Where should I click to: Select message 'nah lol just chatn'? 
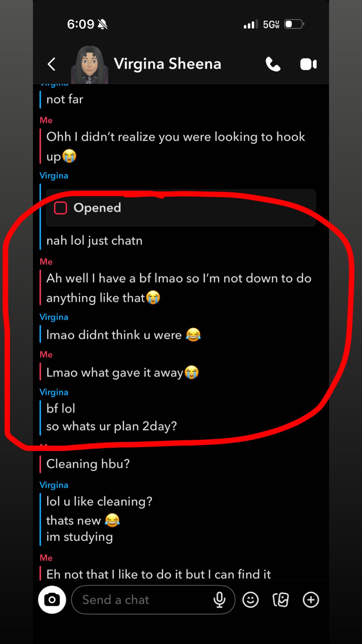pos(94,241)
